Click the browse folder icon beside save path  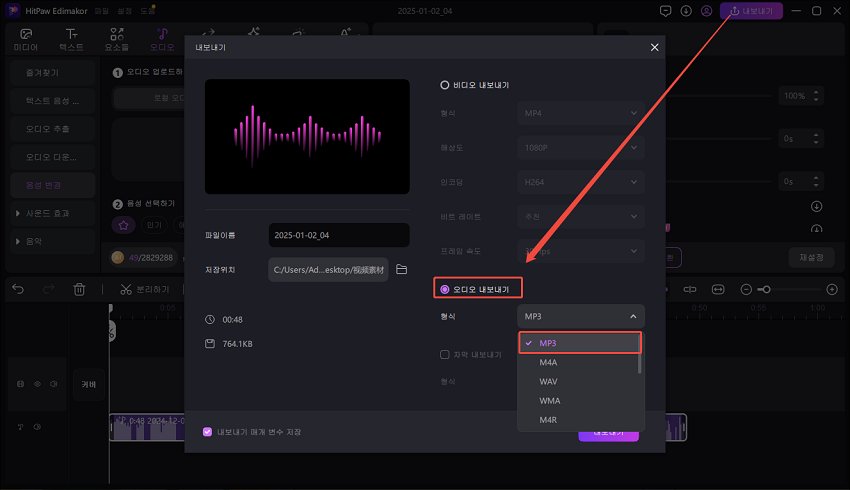point(402,270)
